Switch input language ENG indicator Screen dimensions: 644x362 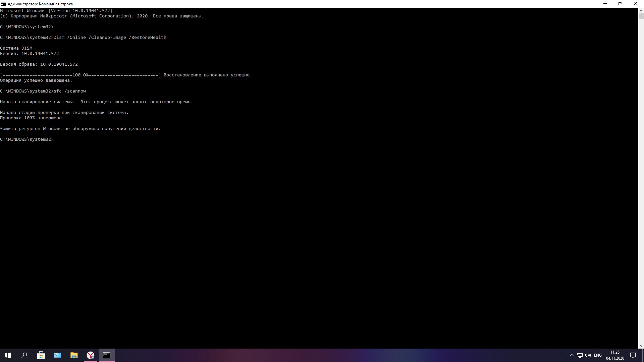(x=598, y=355)
